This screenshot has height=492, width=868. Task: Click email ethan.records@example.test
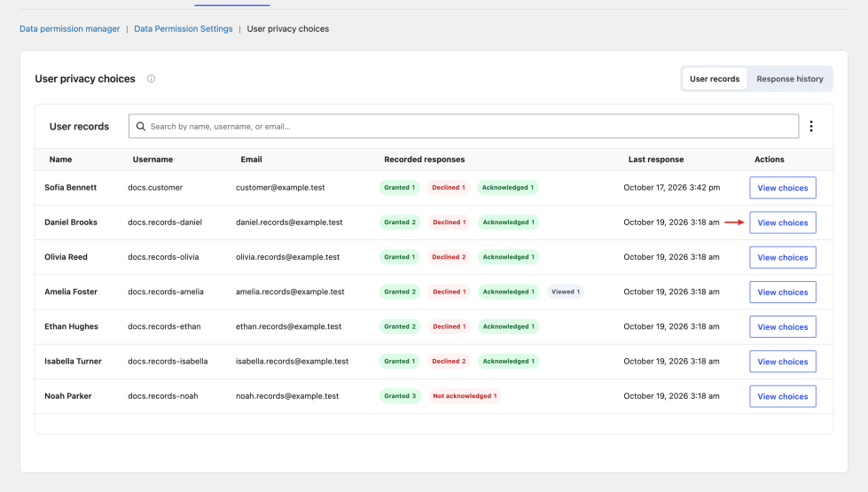tap(288, 326)
